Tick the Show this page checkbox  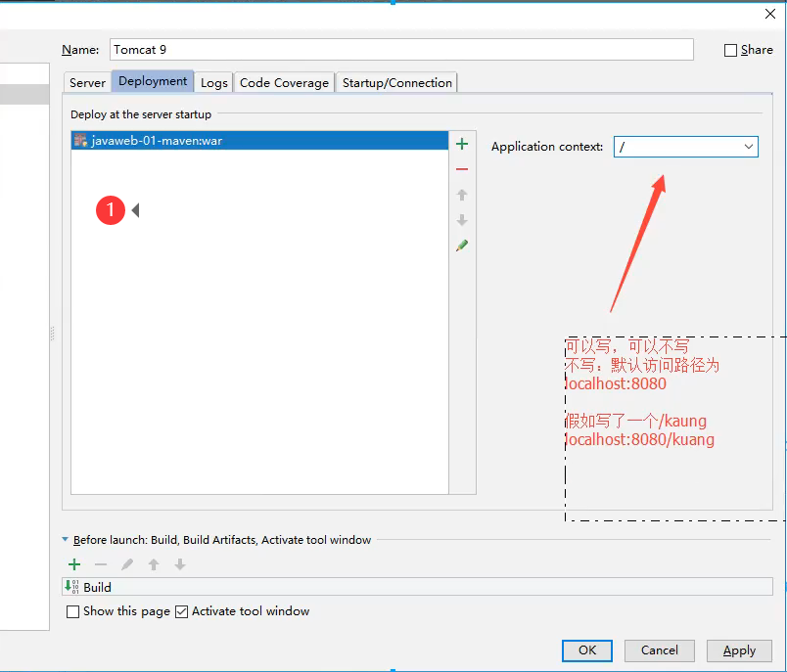pyautogui.click(x=72, y=611)
